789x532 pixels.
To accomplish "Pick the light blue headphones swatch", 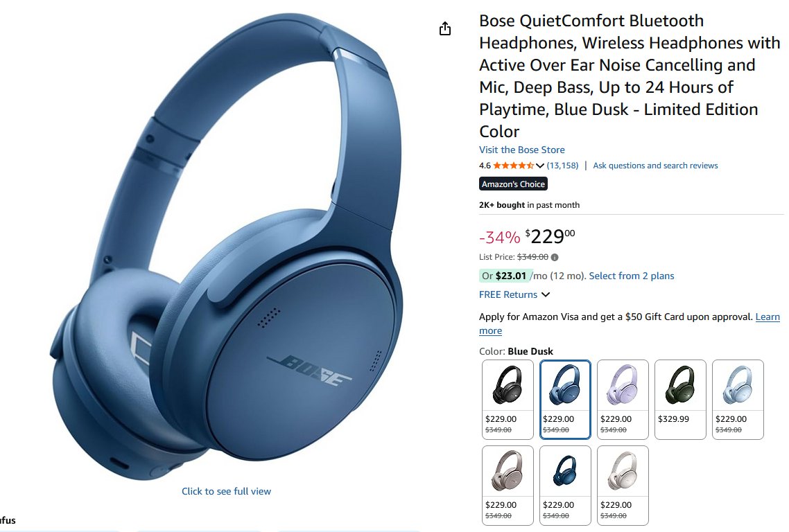I will point(738,399).
